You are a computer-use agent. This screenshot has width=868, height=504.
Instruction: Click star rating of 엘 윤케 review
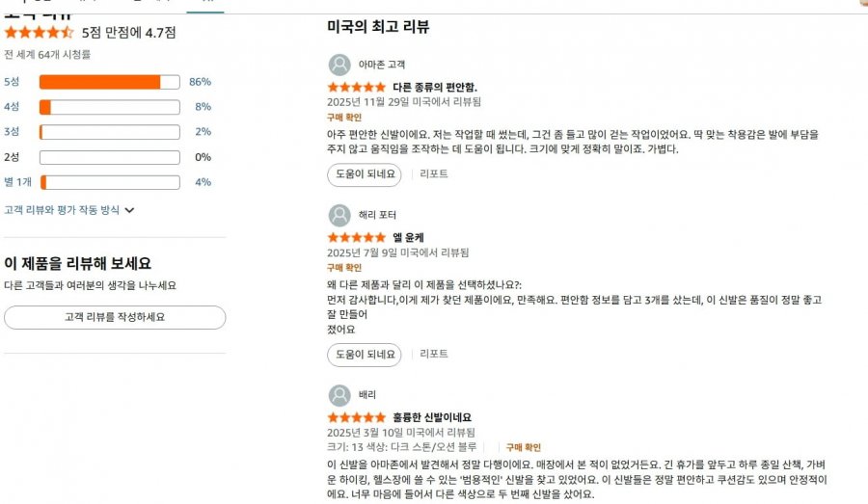pos(356,237)
